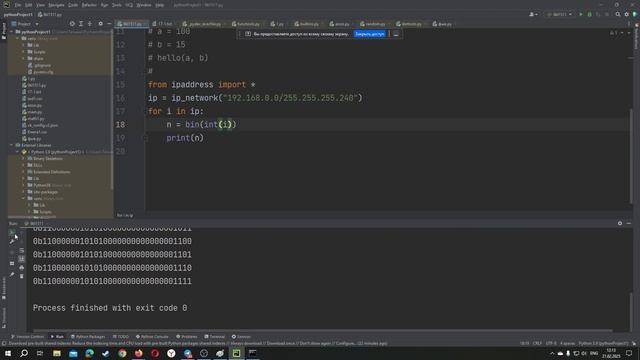Open the Python Packages tab
The image size is (640, 360).
[x=88, y=337]
